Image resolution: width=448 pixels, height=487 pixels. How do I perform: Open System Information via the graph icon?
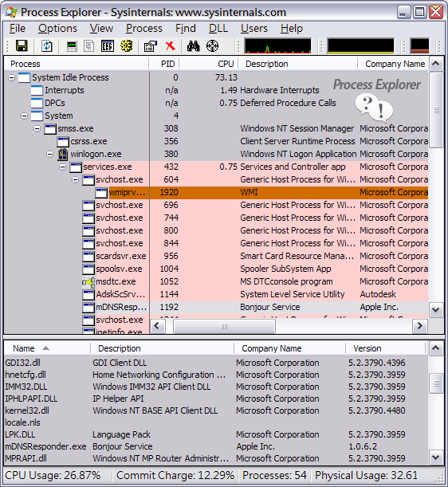pos(72,46)
